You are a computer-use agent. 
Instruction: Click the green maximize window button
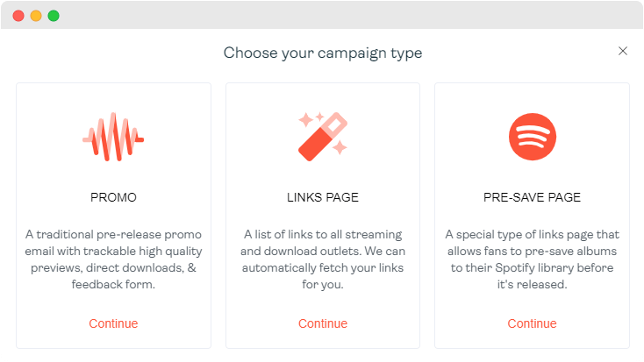click(54, 16)
